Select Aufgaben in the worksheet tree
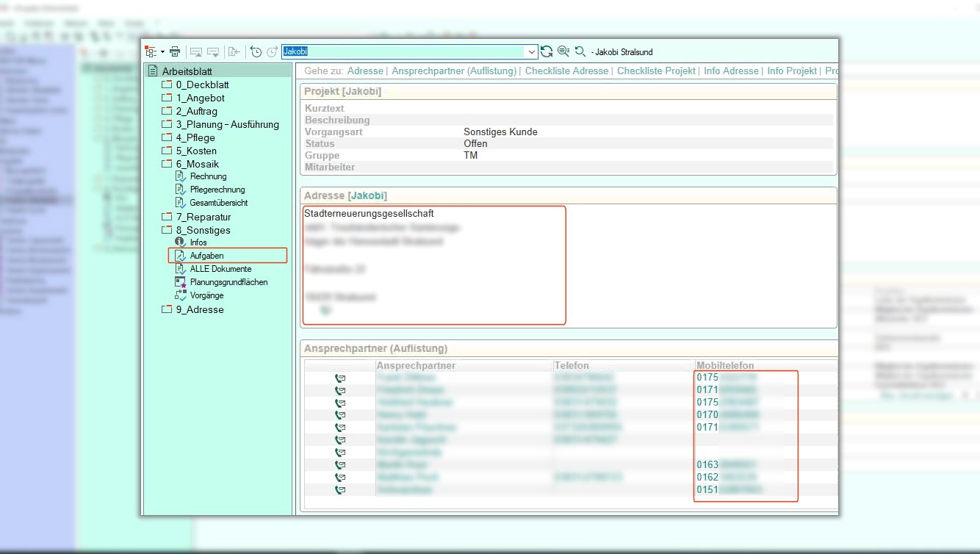The height and width of the screenshot is (554, 980). (x=206, y=255)
